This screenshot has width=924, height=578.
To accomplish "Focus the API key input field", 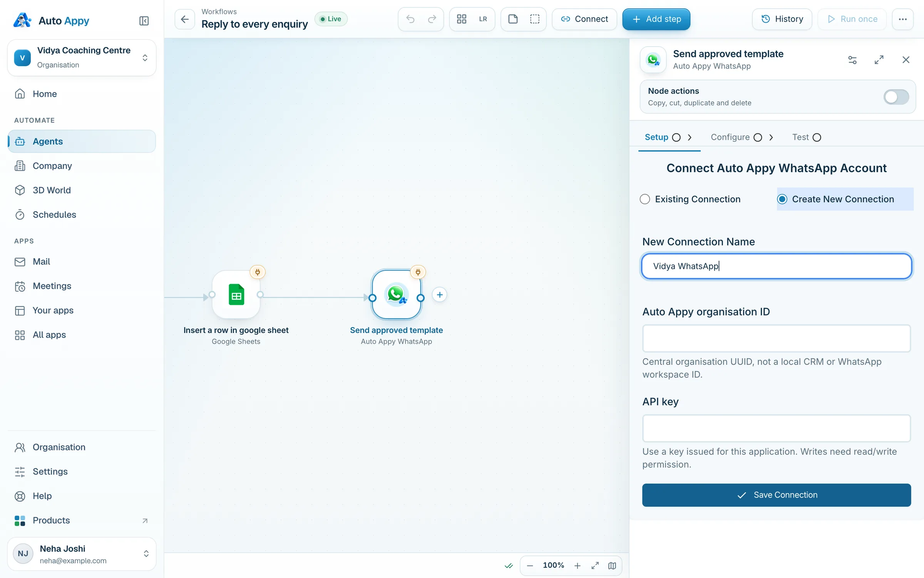I will coord(777,428).
